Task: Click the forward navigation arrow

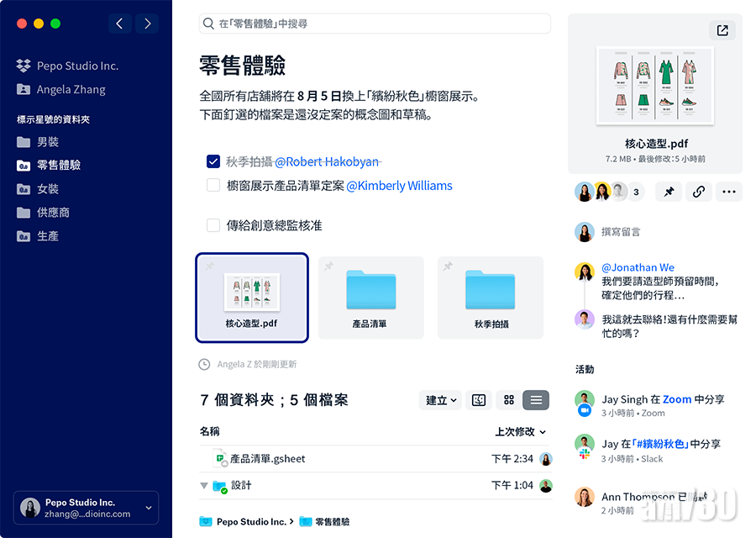Action: (x=148, y=24)
